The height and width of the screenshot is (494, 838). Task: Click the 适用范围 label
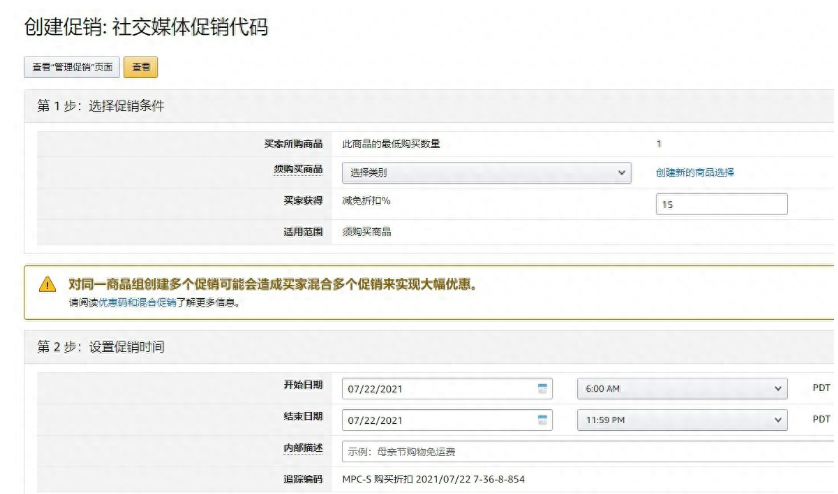coord(303,231)
